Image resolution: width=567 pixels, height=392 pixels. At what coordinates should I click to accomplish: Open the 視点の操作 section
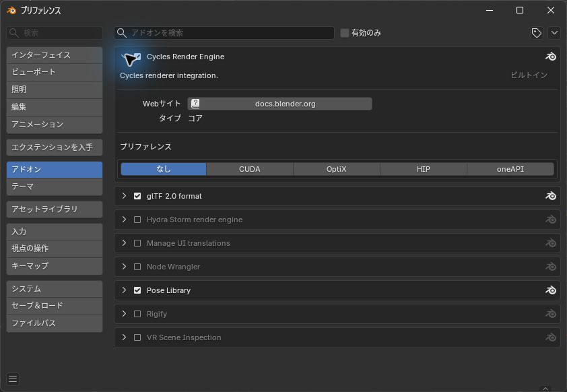pyautogui.click(x=55, y=249)
